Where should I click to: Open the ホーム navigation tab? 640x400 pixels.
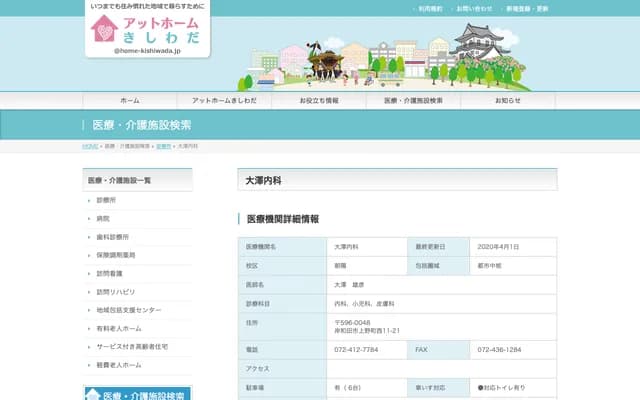point(129,101)
